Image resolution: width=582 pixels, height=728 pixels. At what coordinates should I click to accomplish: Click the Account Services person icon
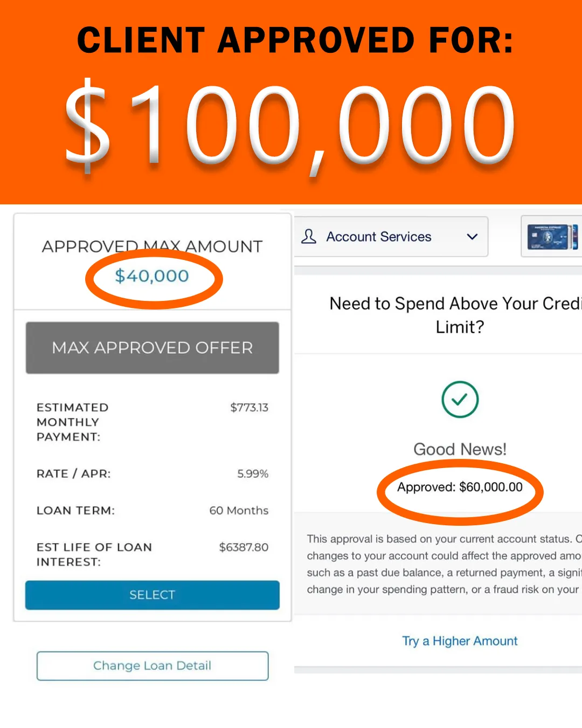coord(309,236)
